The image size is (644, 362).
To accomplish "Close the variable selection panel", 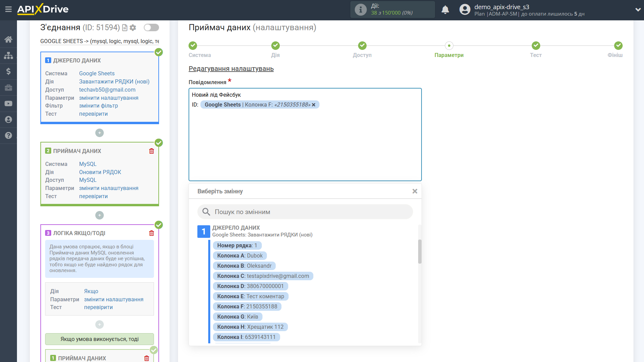I will pos(415,191).
